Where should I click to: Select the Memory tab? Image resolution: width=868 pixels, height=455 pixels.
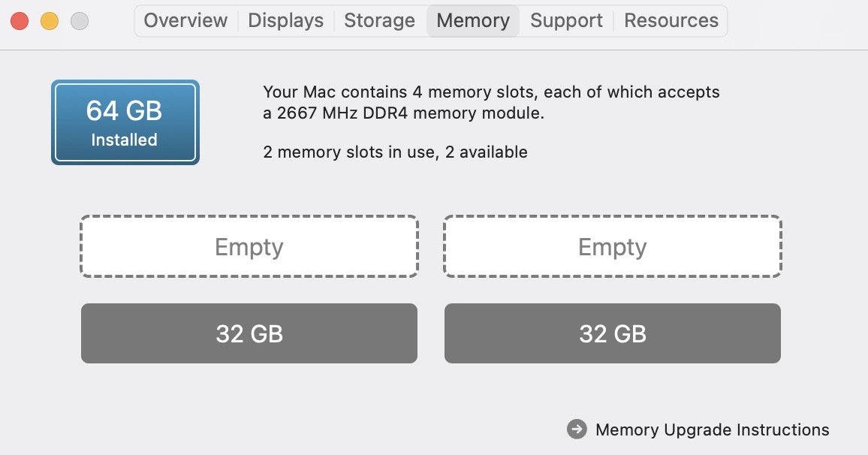pos(473,20)
